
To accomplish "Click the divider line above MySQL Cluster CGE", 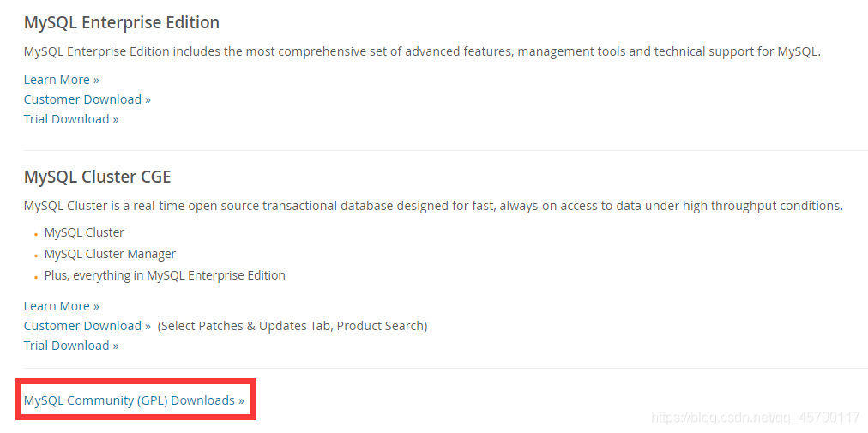I will 445,151.
